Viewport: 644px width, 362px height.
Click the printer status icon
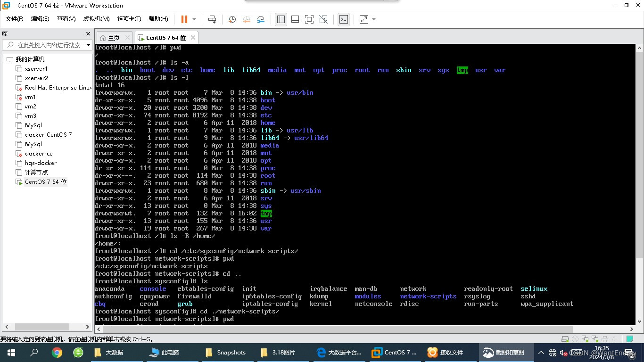[605, 339]
